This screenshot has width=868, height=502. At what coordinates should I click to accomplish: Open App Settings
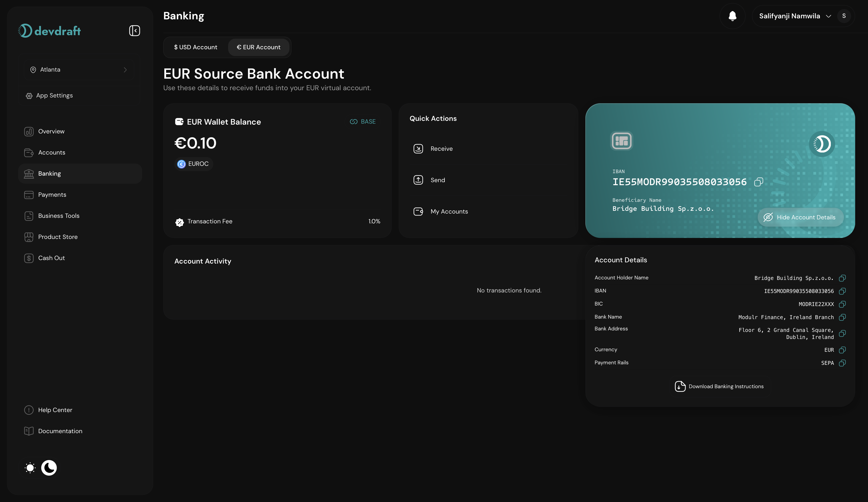pos(54,95)
